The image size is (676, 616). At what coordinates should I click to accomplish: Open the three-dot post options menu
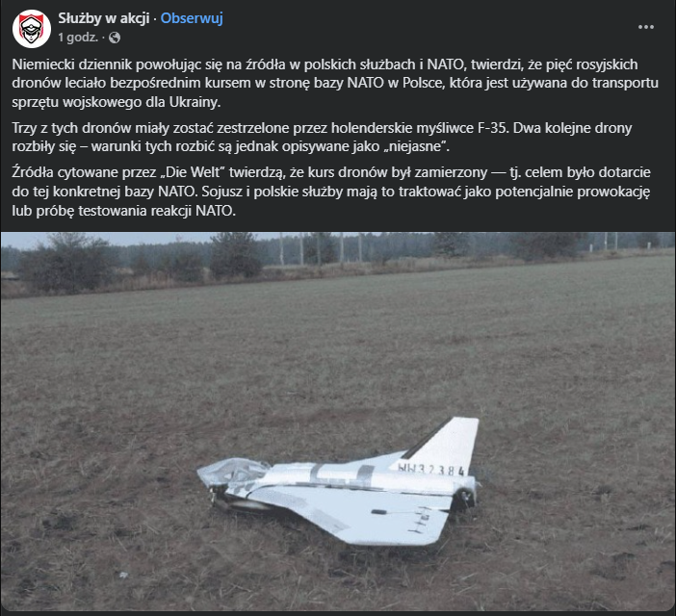[646, 27]
